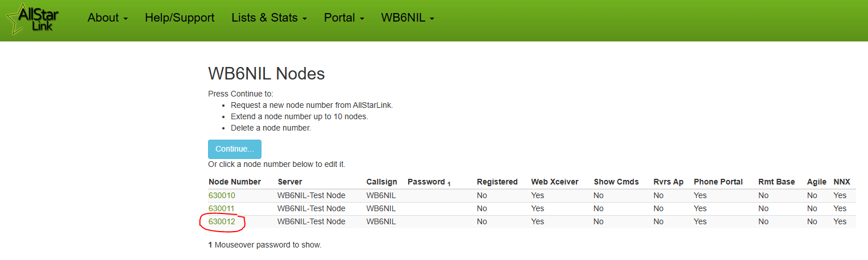Click the Phone Portal column header
Image resolution: width=868 pixels, height=260 pixels.
(719, 182)
